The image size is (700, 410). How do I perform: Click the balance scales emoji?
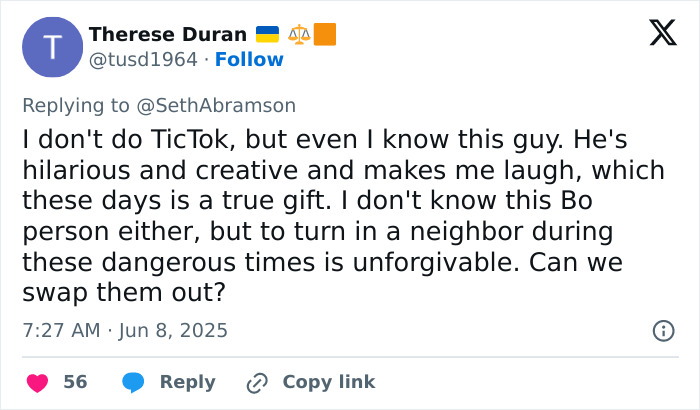[299, 35]
